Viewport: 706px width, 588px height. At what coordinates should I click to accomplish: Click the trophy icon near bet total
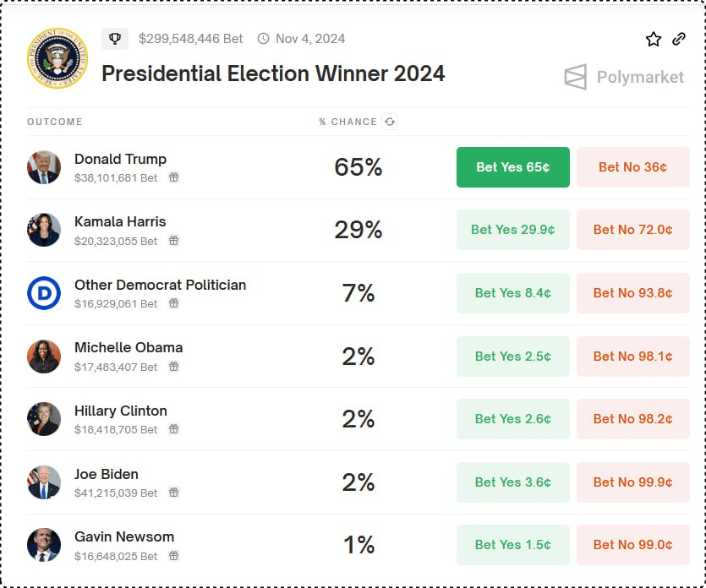pos(115,39)
